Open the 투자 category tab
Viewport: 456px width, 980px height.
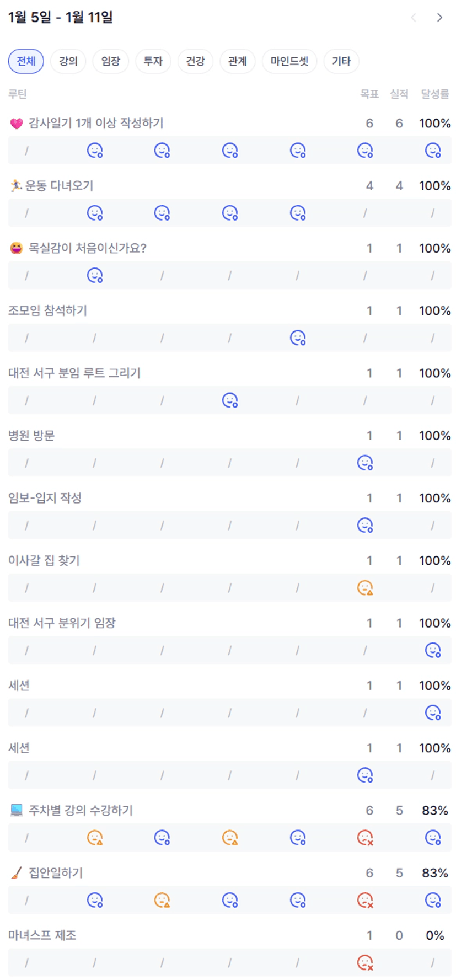pyautogui.click(x=153, y=61)
